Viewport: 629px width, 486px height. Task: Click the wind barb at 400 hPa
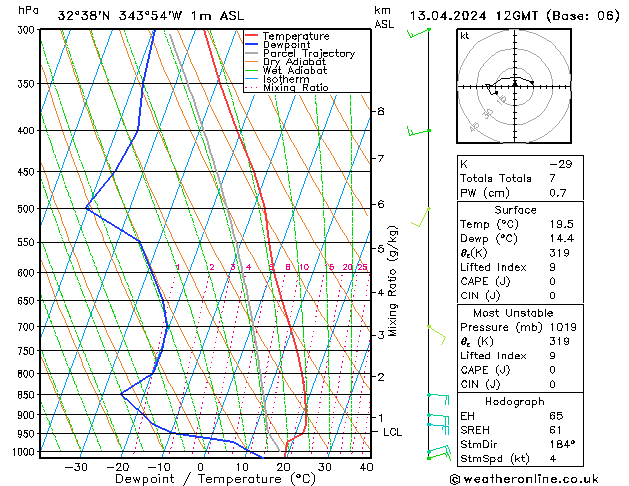point(418,131)
